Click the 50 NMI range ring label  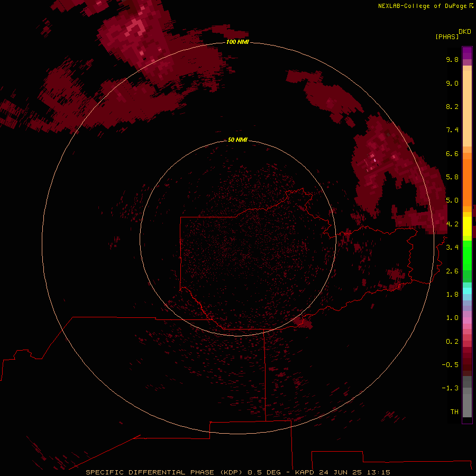pos(237,140)
